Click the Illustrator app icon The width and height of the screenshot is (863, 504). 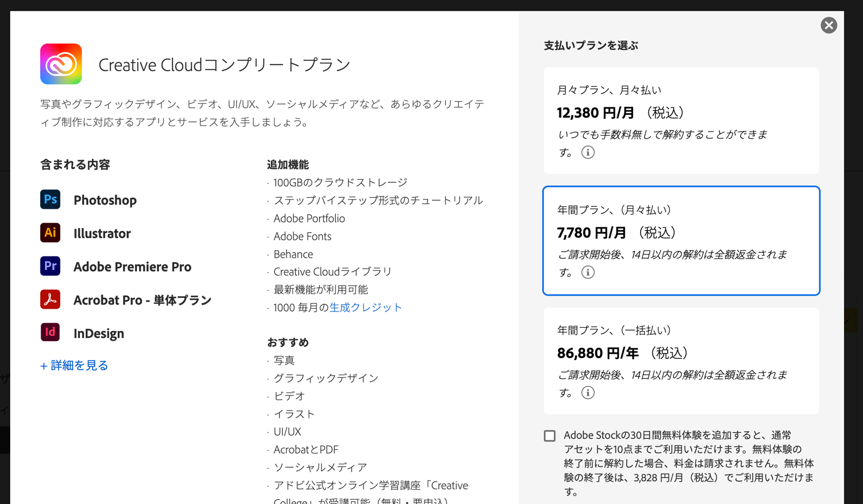pyautogui.click(x=50, y=233)
